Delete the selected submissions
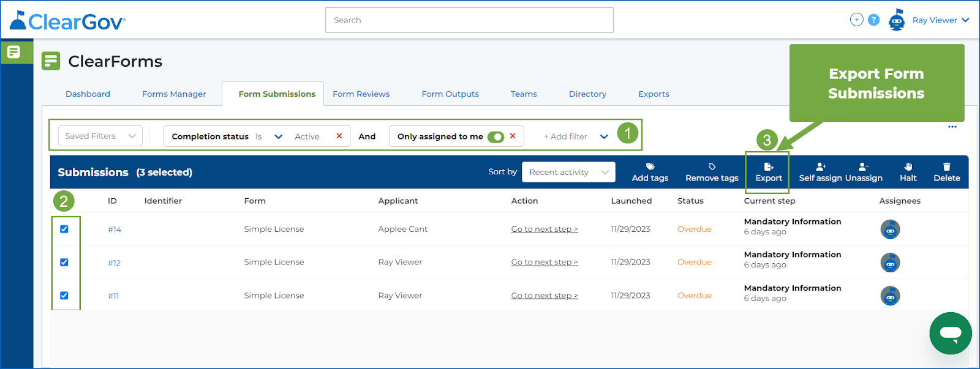 pyautogui.click(x=946, y=172)
